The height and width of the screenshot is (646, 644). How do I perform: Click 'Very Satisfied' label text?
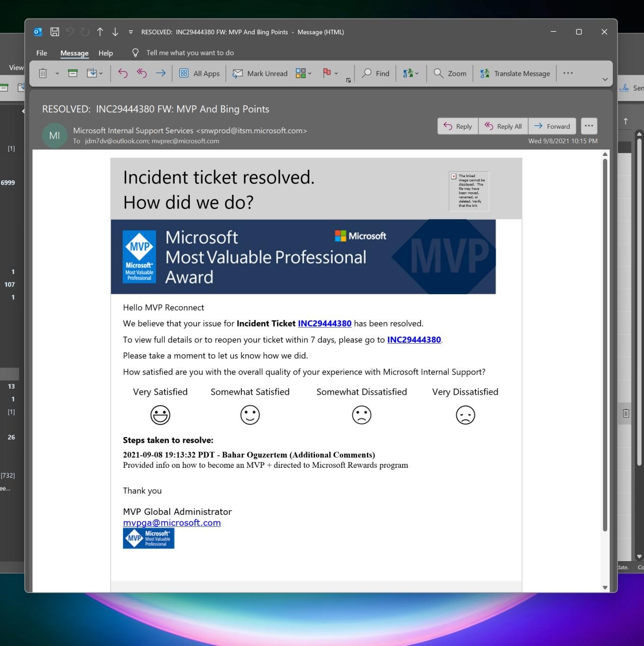(x=160, y=392)
